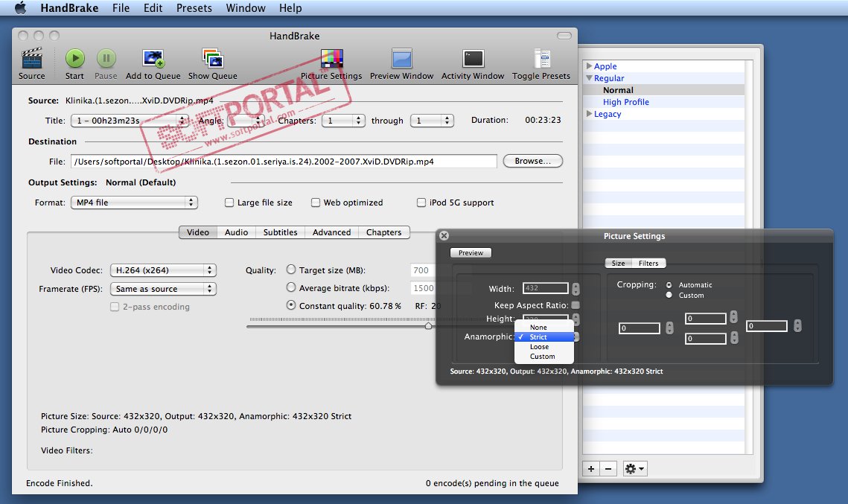Image resolution: width=848 pixels, height=504 pixels.
Task: Click the destination File path field
Action: (284, 162)
